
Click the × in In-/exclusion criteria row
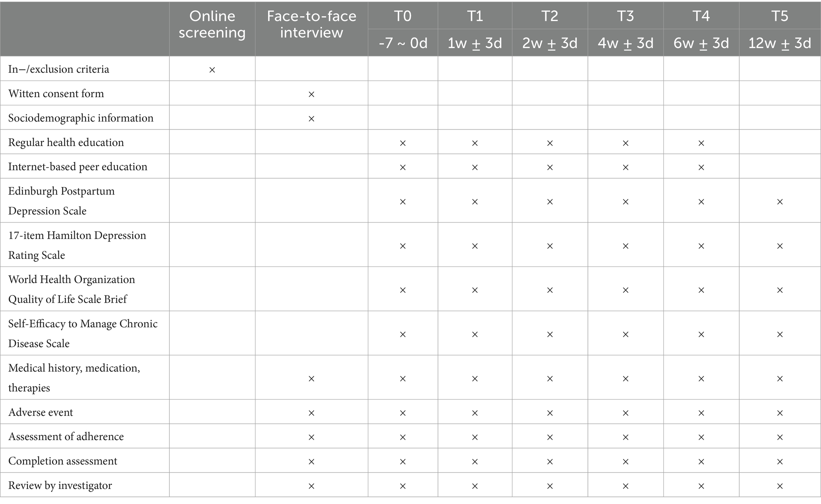(212, 70)
